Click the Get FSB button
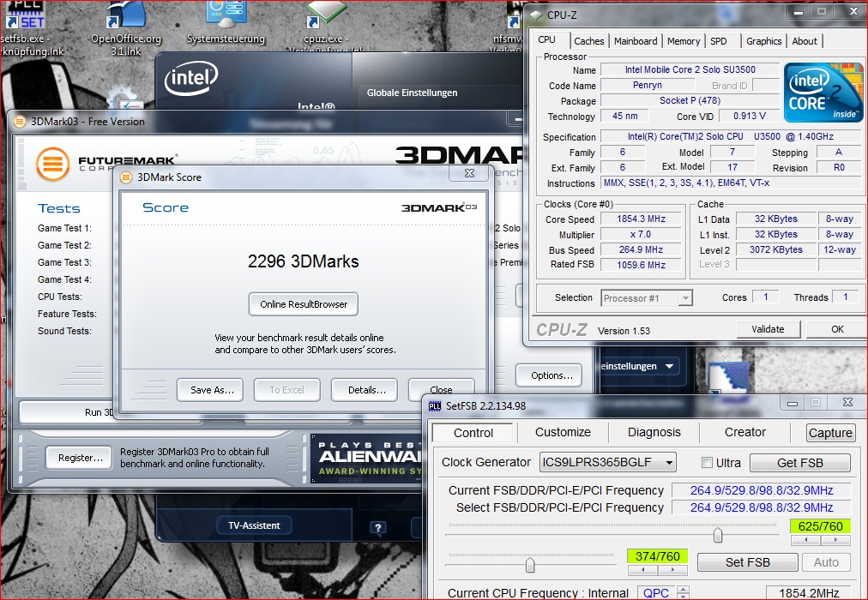Viewport: 868px width, 600px height. tap(800, 463)
